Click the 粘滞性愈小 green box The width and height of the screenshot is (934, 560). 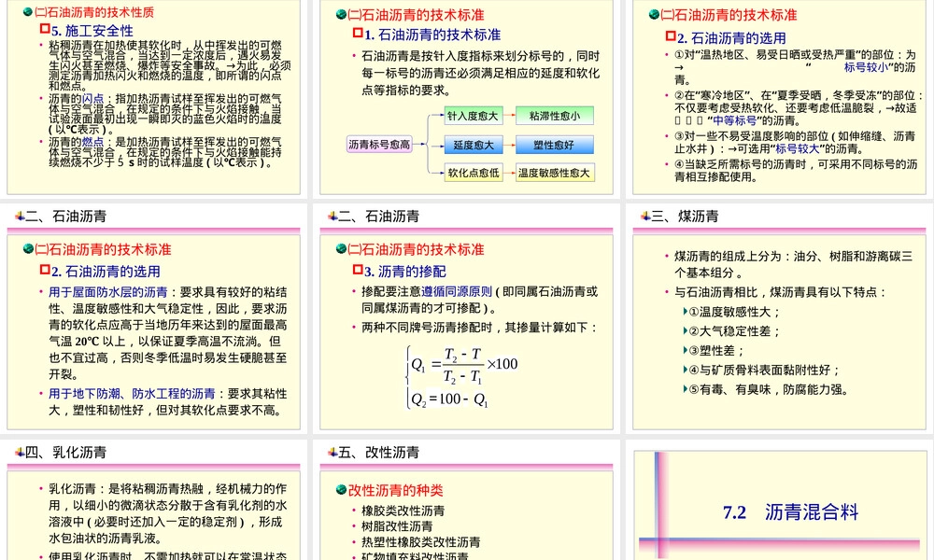click(555, 116)
